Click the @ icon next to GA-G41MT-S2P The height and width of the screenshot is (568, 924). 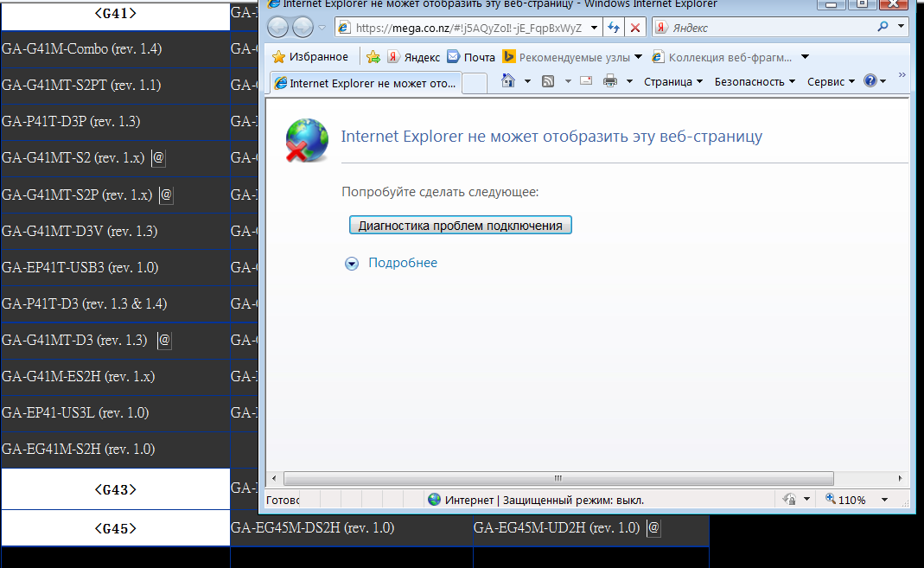pos(166,195)
